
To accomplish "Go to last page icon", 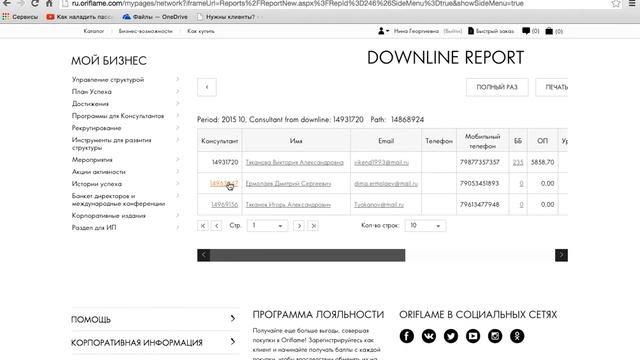I will click(x=313, y=226).
